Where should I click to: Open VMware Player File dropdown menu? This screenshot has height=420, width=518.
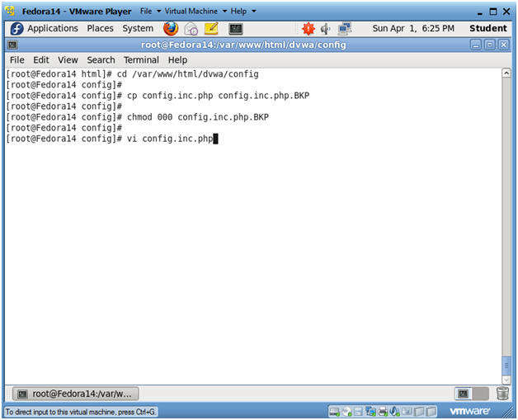pyautogui.click(x=150, y=12)
